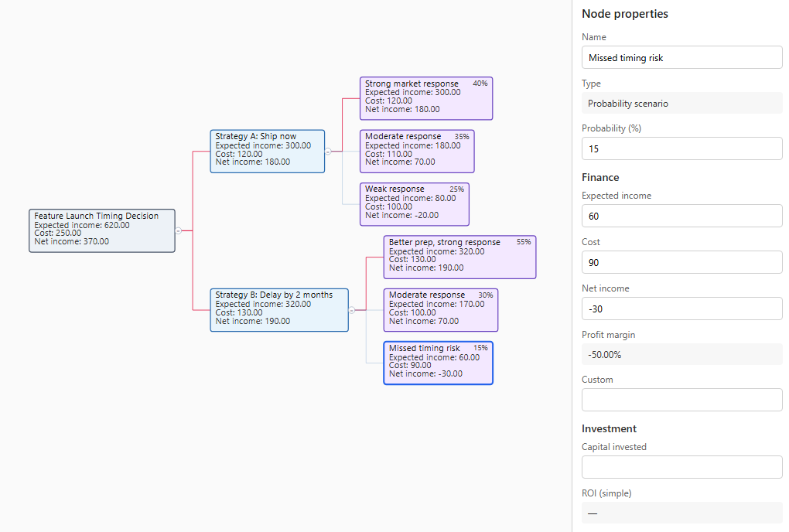Click the Capital invested field
789x532 pixels.
click(681, 467)
